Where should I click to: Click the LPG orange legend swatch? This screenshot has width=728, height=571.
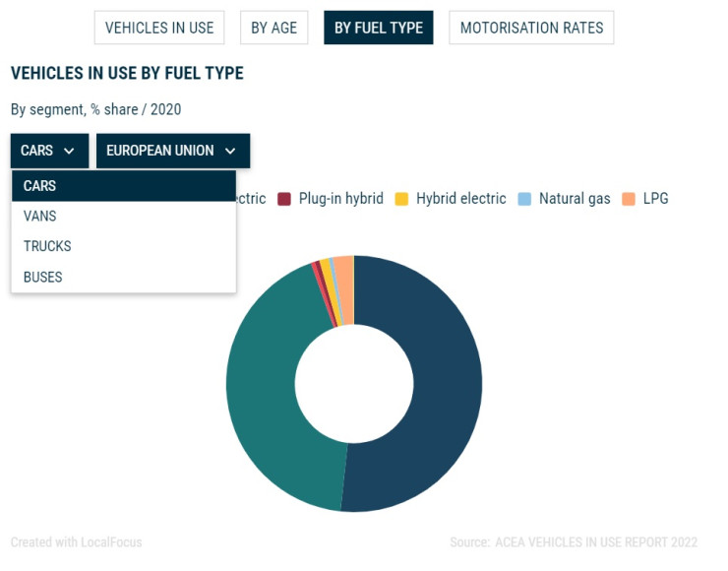[x=629, y=199]
